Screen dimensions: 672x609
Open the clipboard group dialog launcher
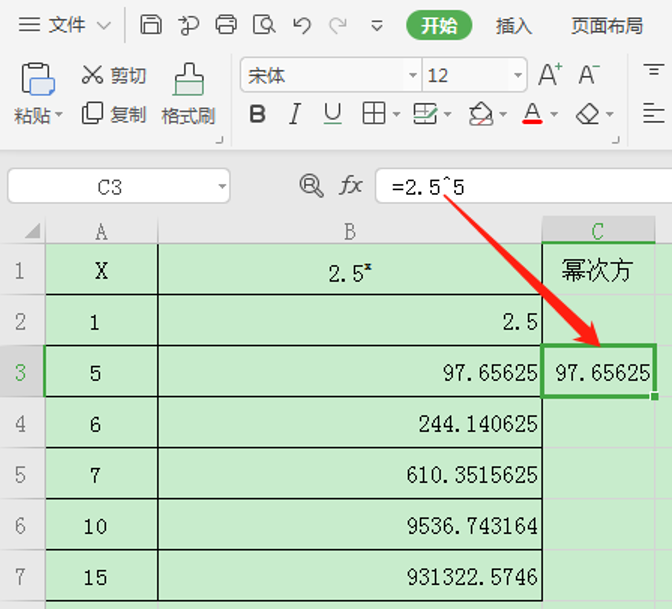coord(219,140)
